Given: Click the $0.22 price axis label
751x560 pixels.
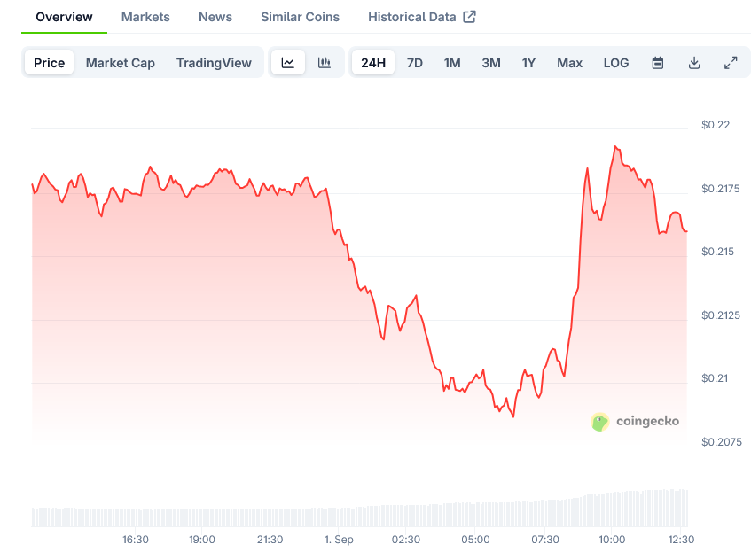Looking at the screenshot, I should coord(716,125).
